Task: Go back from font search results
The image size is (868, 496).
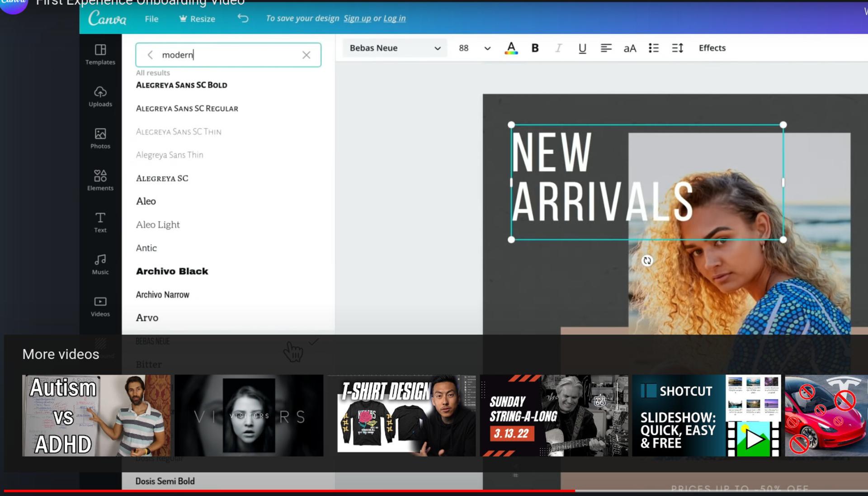Action: (150, 55)
